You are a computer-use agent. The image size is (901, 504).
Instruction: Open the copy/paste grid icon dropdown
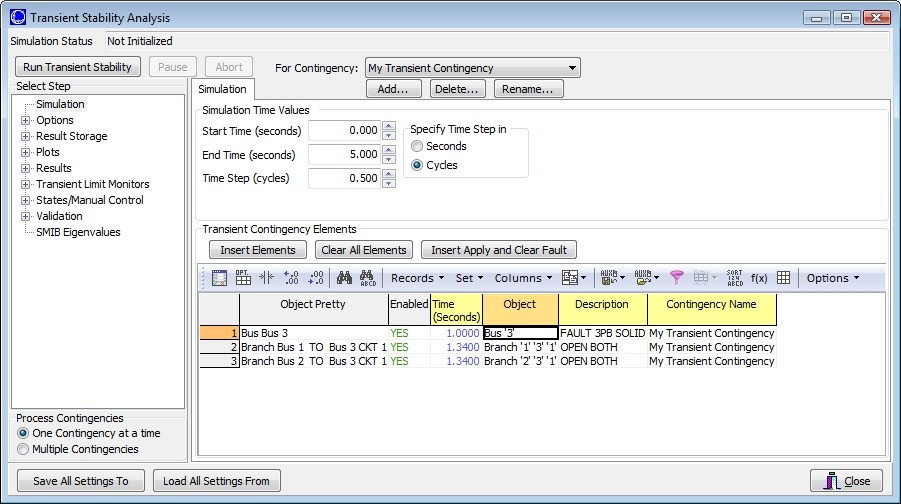[x=574, y=278]
